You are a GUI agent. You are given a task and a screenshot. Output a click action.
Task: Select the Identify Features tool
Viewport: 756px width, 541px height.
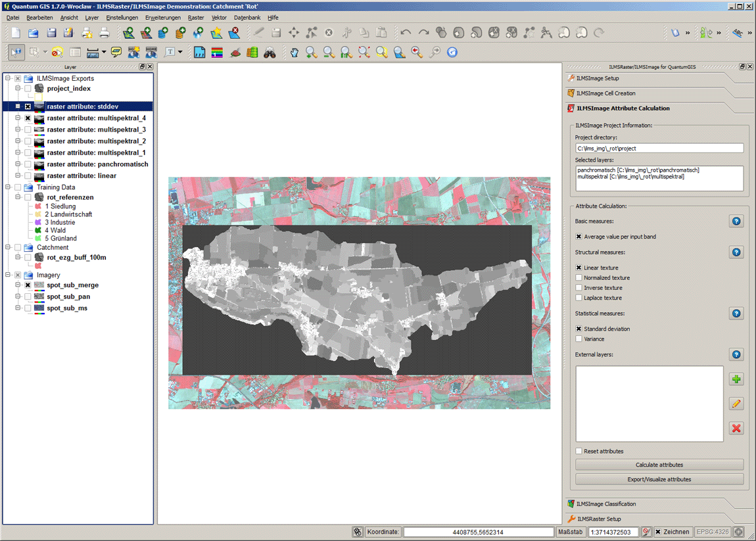coord(16,53)
